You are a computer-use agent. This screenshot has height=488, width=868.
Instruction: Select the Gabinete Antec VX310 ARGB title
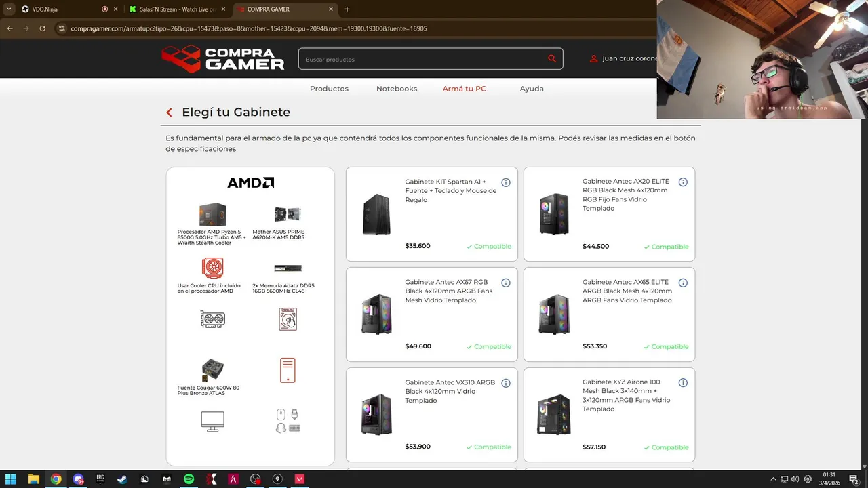[450, 391]
